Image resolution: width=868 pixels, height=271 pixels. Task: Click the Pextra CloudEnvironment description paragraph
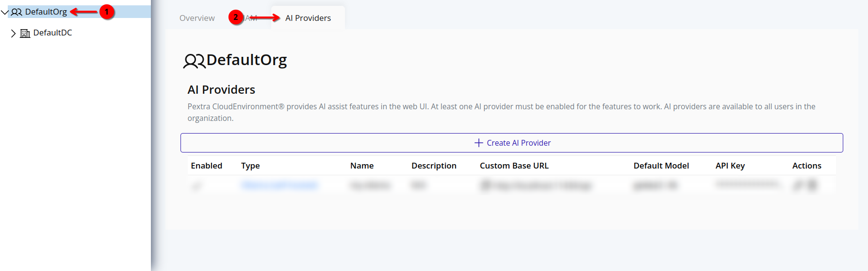[x=501, y=112]
